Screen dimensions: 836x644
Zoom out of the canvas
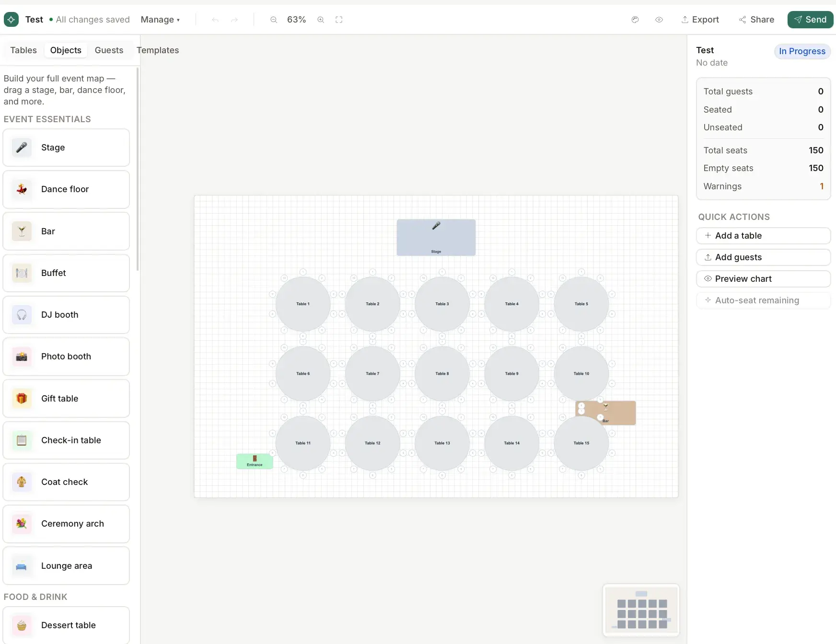pos(274,20)
